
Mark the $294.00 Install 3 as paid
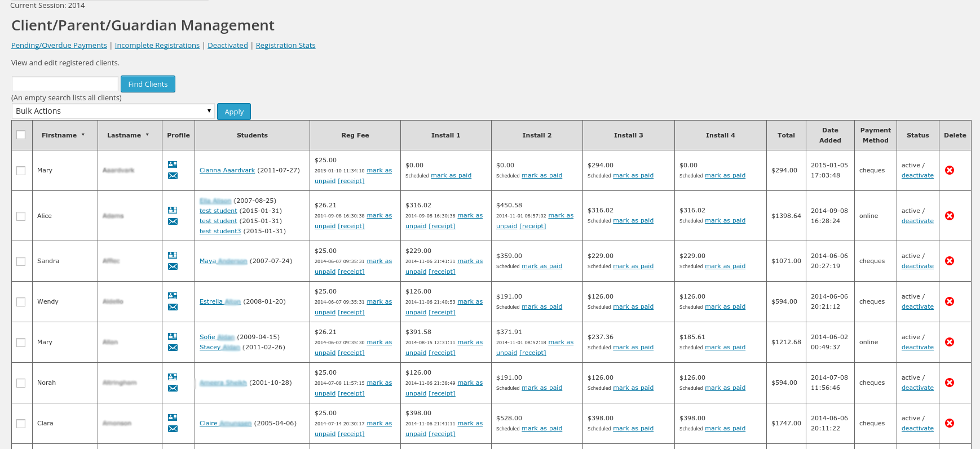[x=633, y=175]
